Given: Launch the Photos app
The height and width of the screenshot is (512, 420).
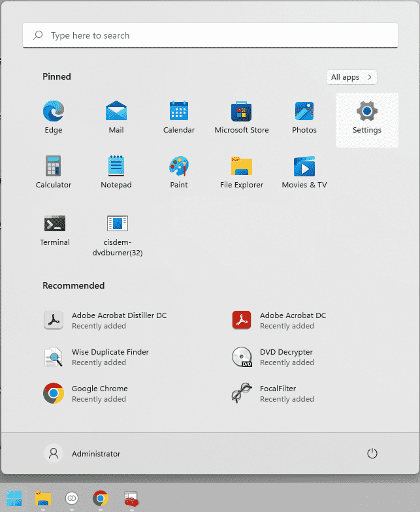Looking at the screenshot, I should click(304, 118).
